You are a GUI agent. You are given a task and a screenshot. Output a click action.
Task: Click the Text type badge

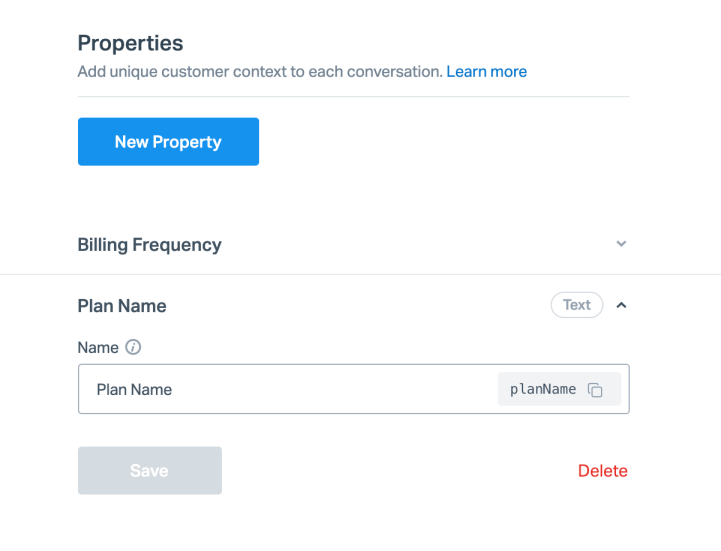click(x=576, y=305)
